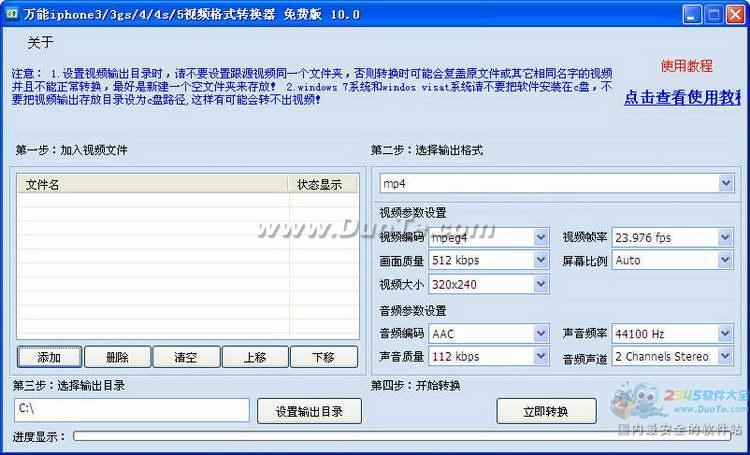750x455 pixels.
Task: Click the app icon in title bar
Action: 11,14
